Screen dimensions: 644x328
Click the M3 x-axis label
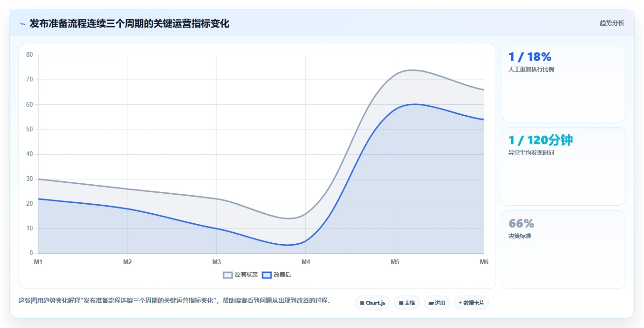click(x=216, y=262)
